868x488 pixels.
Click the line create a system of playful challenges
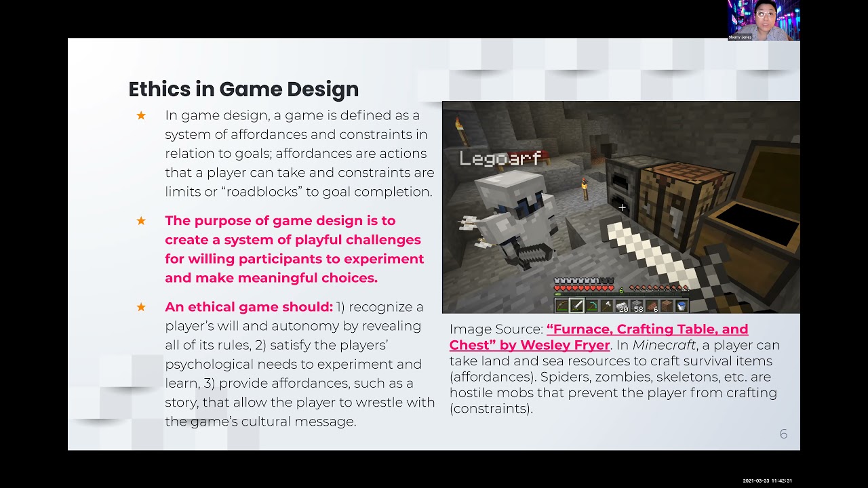pos(293,240)
